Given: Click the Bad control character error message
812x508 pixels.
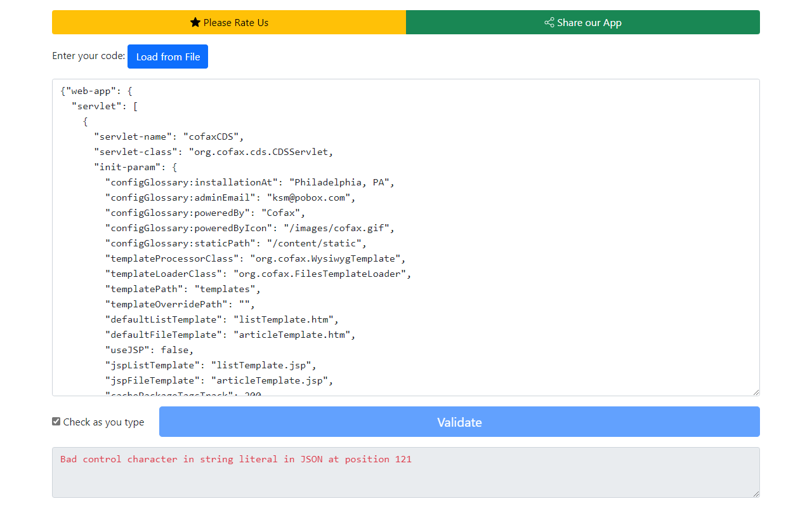Looking at the screenshot, I should [x=235, y=458].
